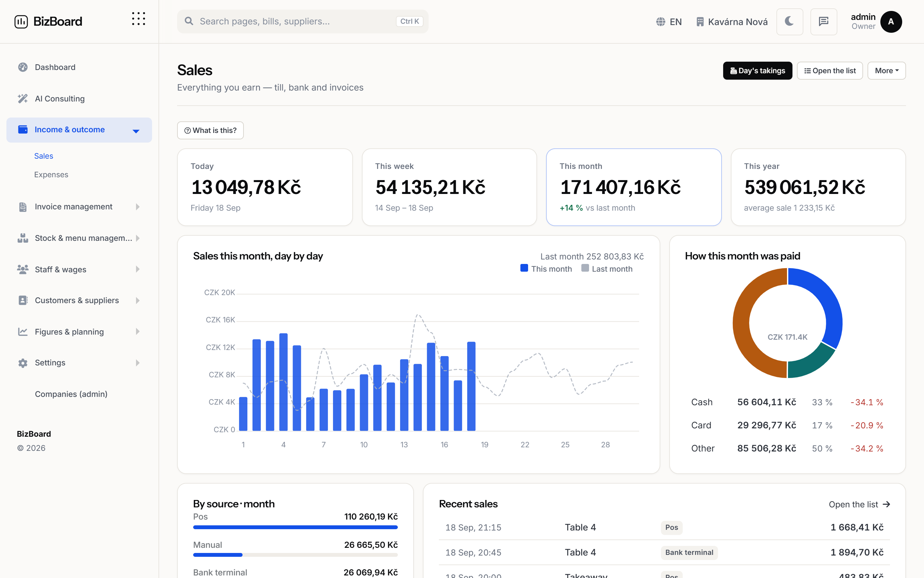Open Companies (admin) in the sidebar
Image resolution: width=924 pixels, height=578 pixels.
71,394
